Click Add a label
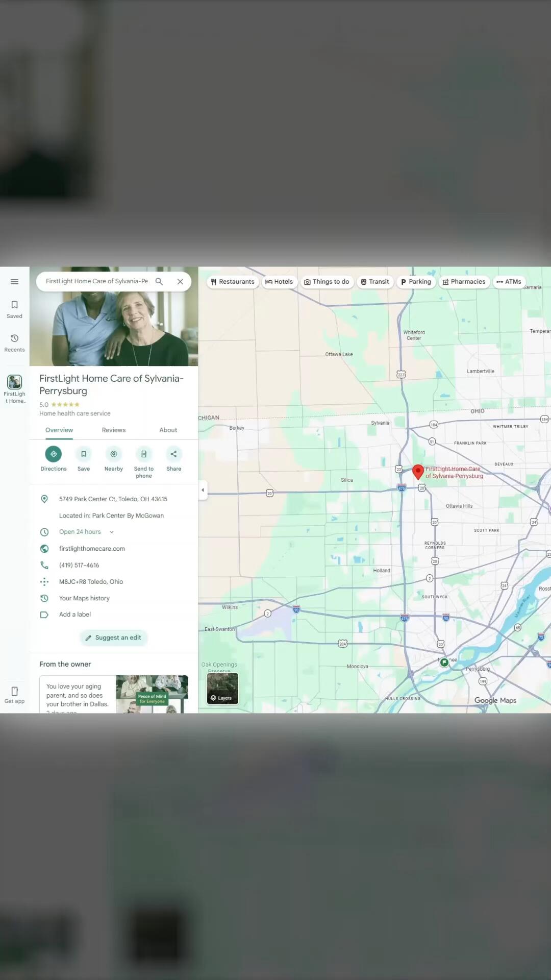 [x=75, y=615]
